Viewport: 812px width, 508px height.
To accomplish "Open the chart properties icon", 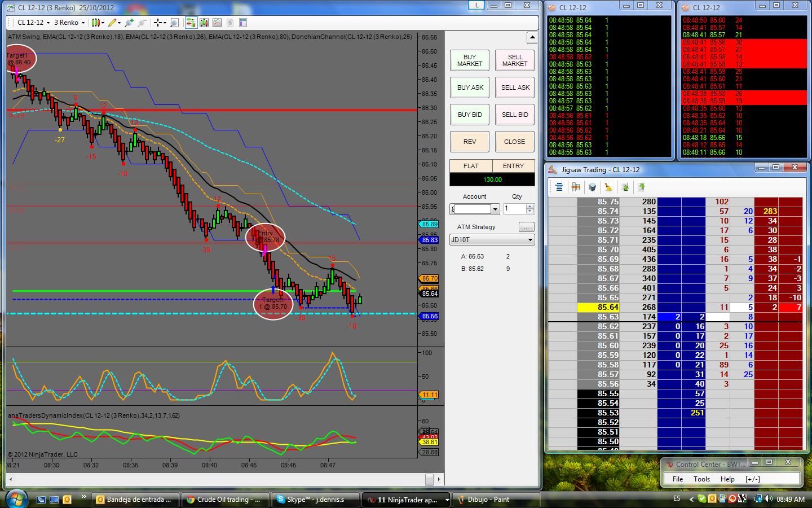I will (243, 23).
